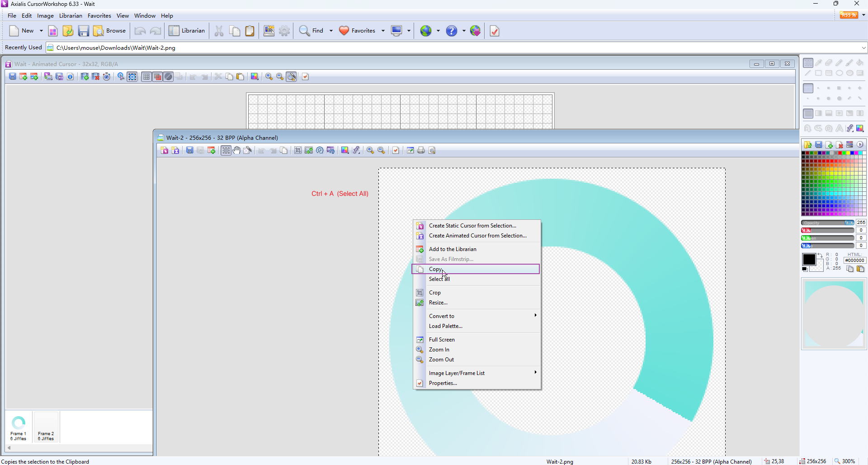Select the hand pan tool
The width and height of the screenshot is (868, 465).
tap(236, 151)
